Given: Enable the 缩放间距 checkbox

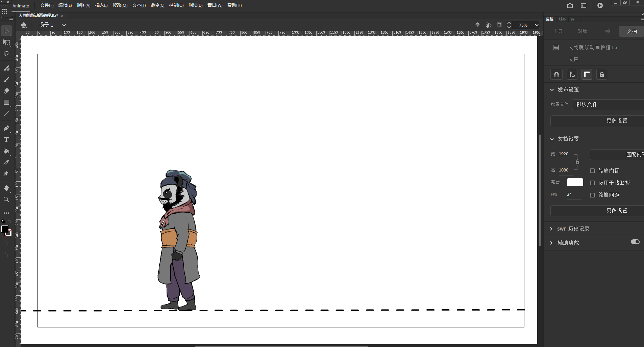Looking at the screenshot, I should point(592,195).
